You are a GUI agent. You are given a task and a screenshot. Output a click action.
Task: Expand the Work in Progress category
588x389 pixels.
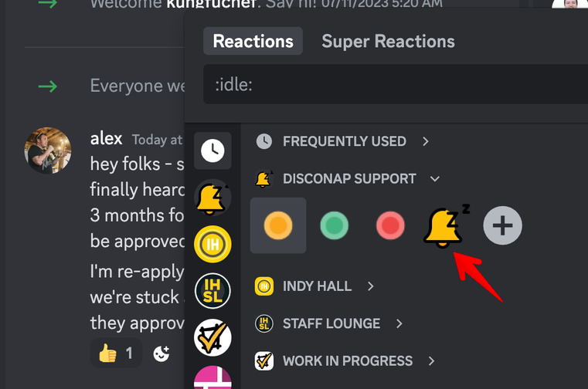click(x=345, y=361)
